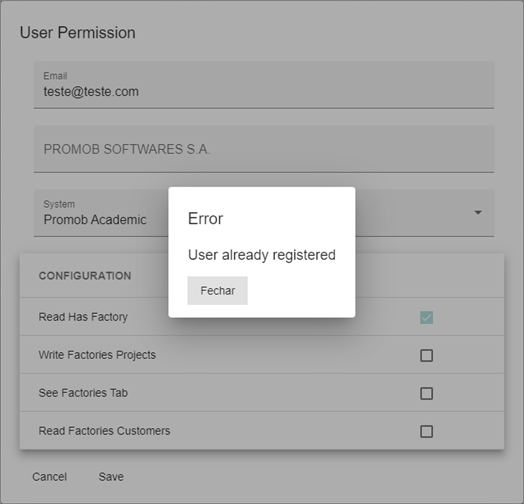Tick the Read Factories Customers checkbox
524x504 pixels.
426,431
